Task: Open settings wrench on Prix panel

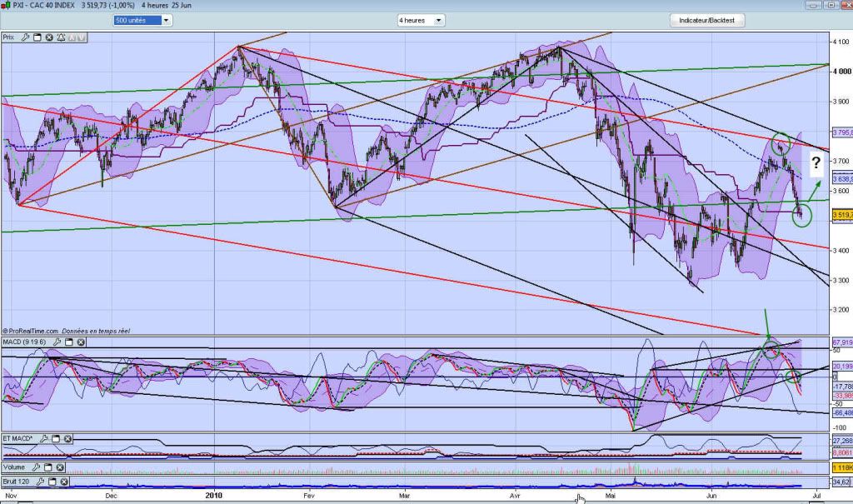Action: (26, 37)
